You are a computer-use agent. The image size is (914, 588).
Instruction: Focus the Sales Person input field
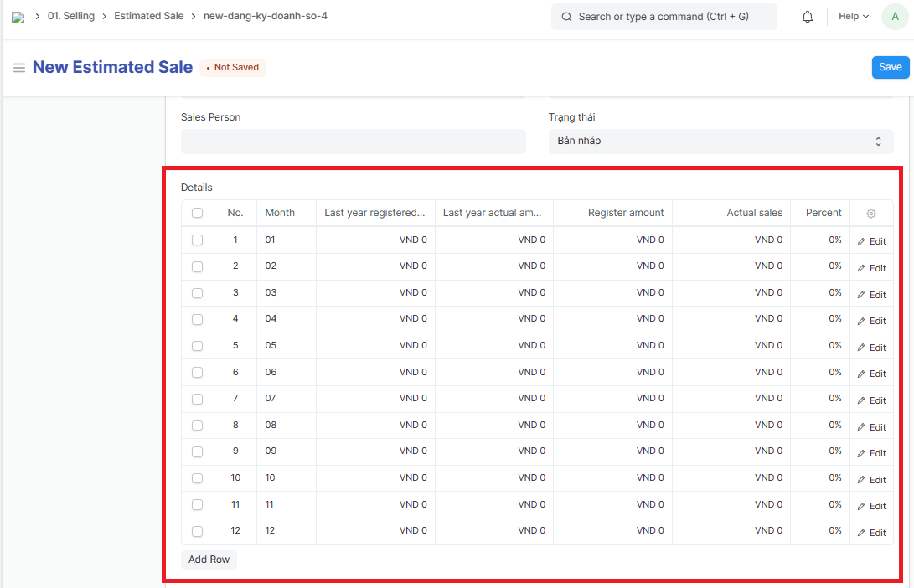(x=353, y=142)
